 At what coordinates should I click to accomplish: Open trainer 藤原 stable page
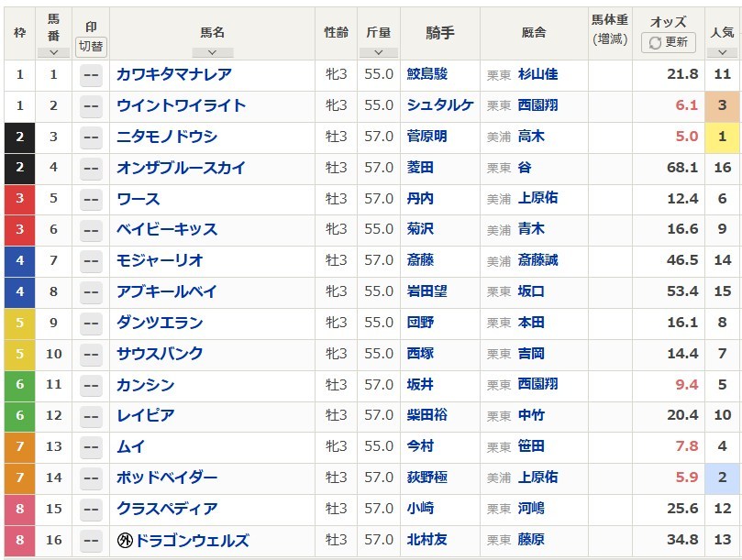pyautogui.click(x=531, y=541)
